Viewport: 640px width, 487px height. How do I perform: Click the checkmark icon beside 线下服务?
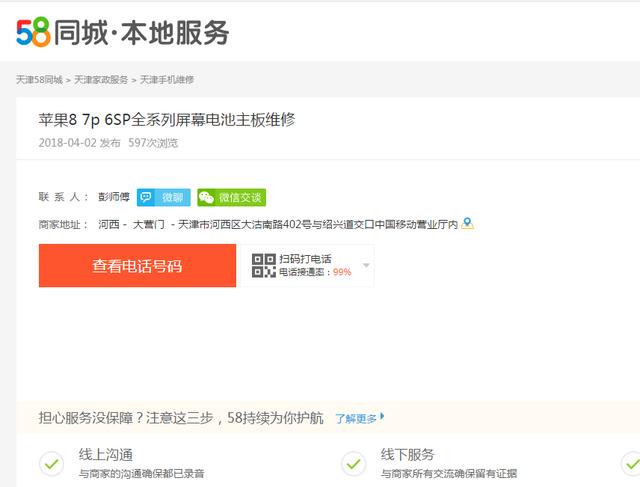pos(353,464)
